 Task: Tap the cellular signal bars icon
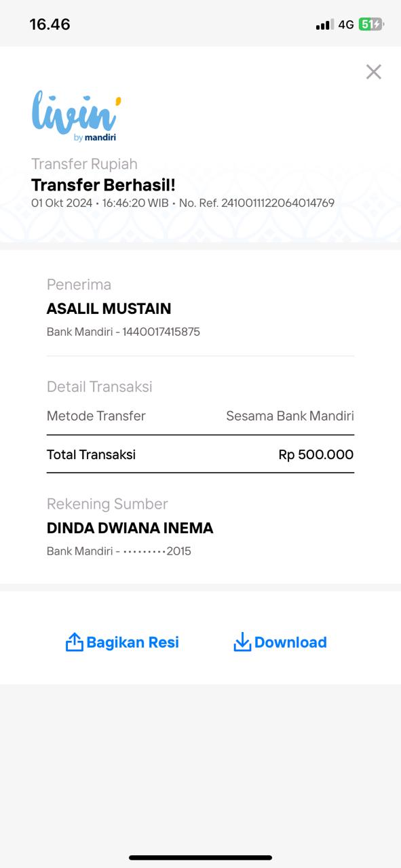pos(325,25)
